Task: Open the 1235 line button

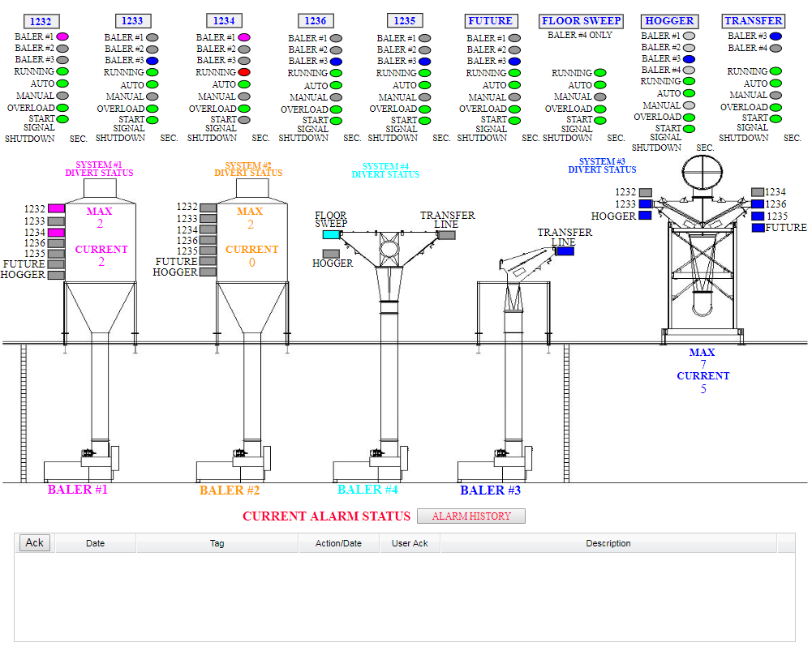Action: pyautogui.click(x=405, y=21)
